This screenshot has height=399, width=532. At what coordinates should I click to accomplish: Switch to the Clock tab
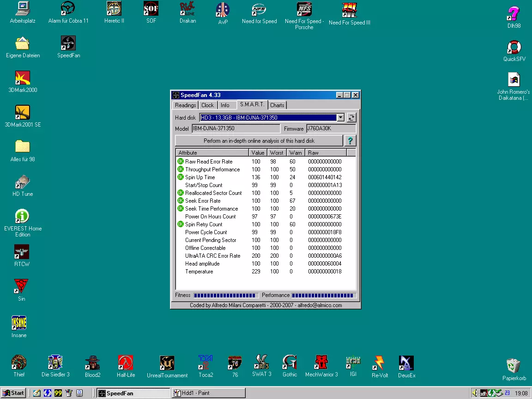point(208,105)
